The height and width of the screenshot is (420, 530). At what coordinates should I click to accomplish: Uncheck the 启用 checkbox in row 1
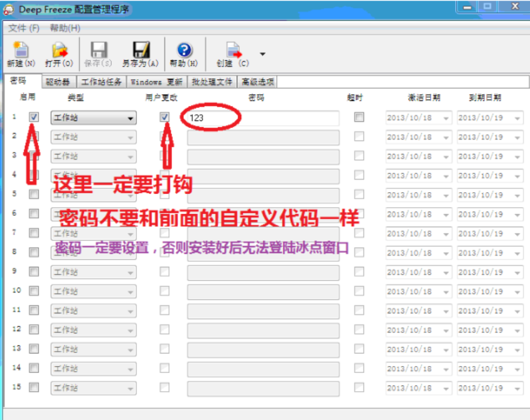(x=34, y=117)
